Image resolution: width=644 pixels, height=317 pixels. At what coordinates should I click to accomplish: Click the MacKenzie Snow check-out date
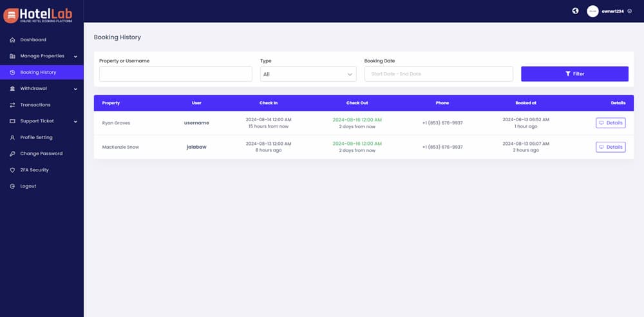[x=357, y=144]
